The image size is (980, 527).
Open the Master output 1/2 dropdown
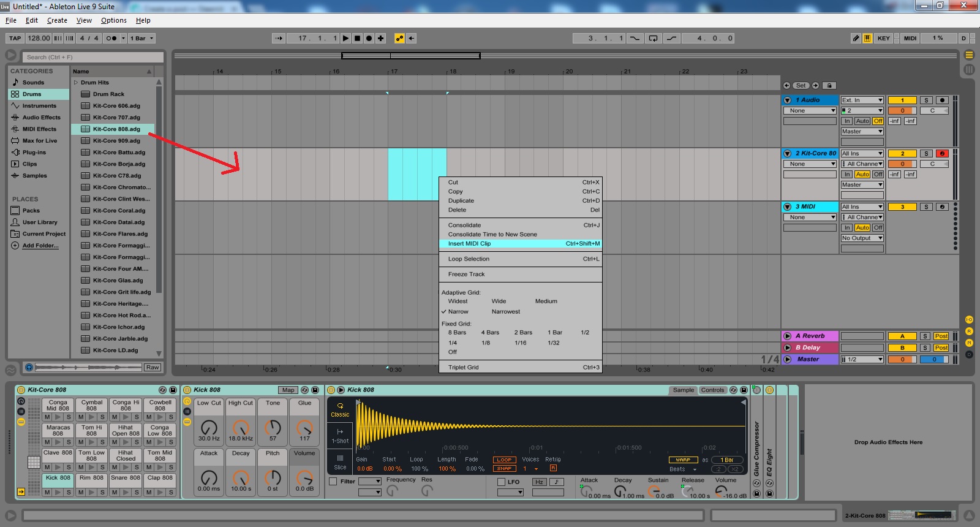click(862, 359)
